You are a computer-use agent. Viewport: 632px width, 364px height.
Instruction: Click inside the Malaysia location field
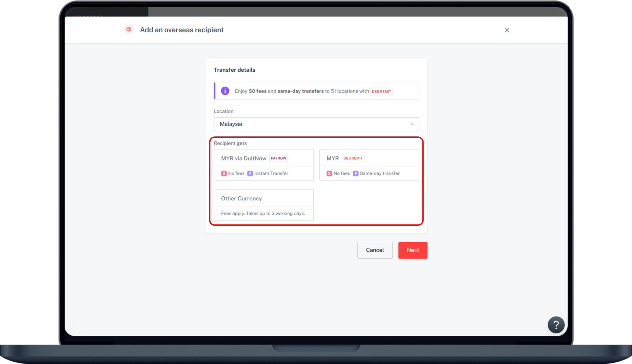[x=275, y=124]
